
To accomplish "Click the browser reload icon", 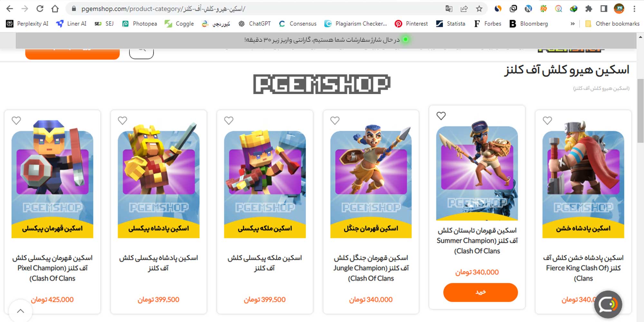I will pos(40,9).
